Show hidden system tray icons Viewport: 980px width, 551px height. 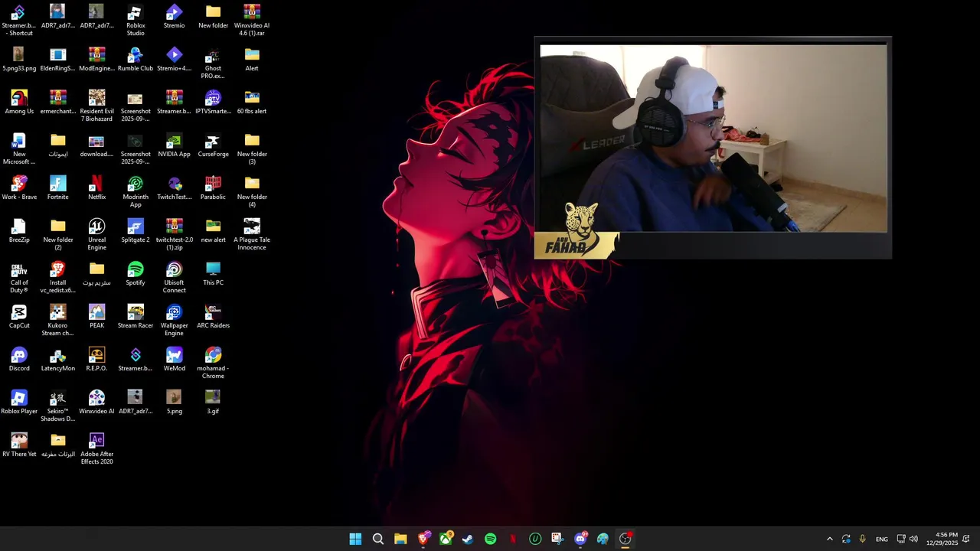point(829,539)
